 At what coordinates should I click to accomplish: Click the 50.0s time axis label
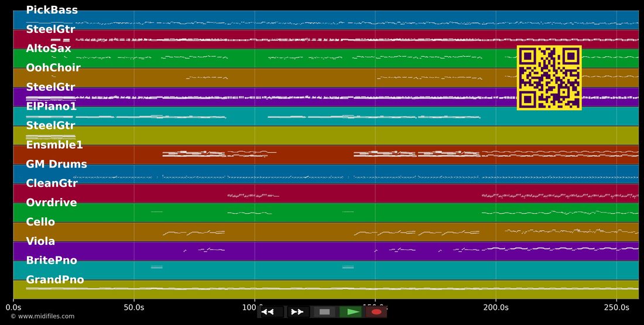tap(134, 307)
